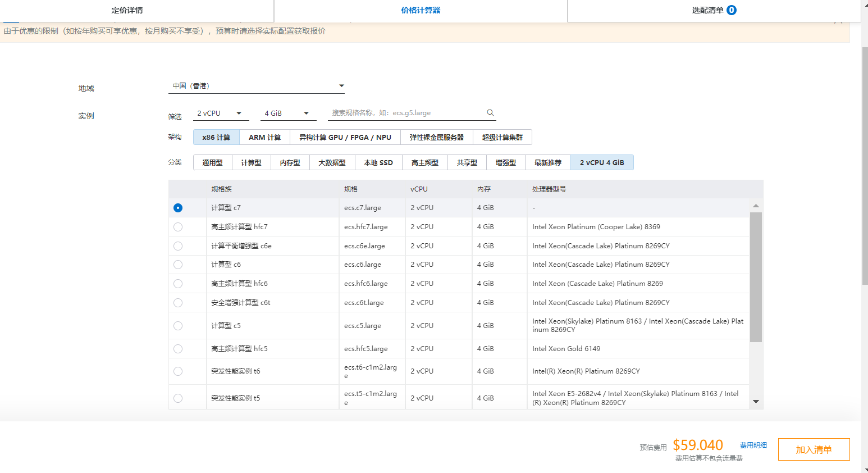Click the page vertical scrollbar
Viewport: 868px width, 473px height.
pos(865,167)
